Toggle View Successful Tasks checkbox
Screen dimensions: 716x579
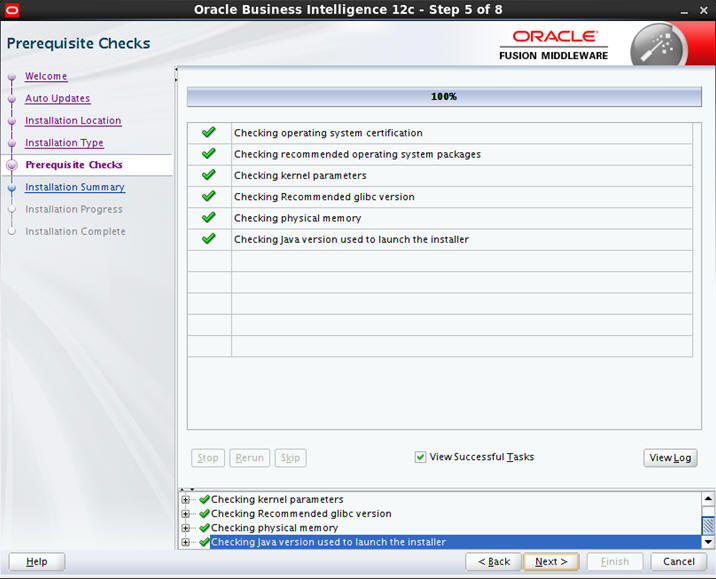[420, 457]
